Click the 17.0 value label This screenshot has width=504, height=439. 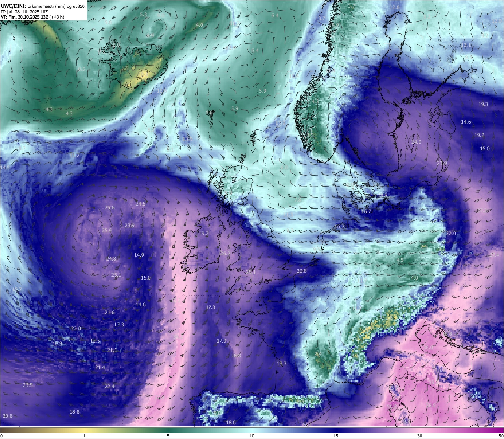click(x=221, y=341)
